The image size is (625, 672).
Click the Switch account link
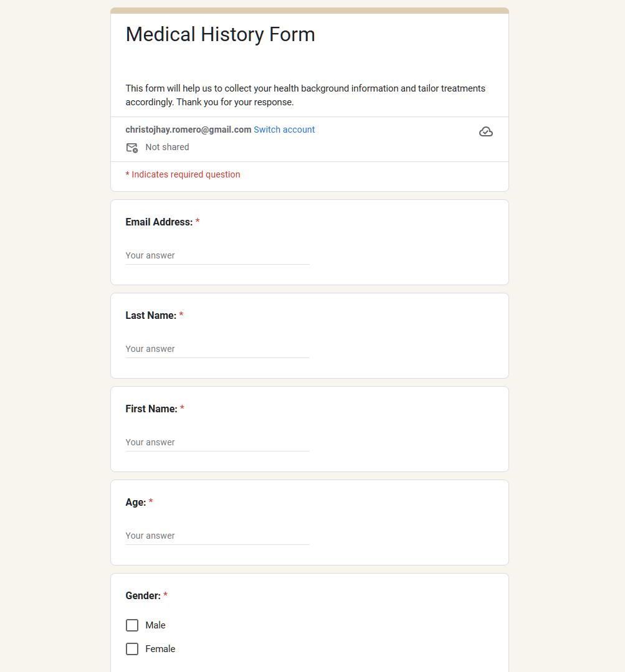click(284, 130)
